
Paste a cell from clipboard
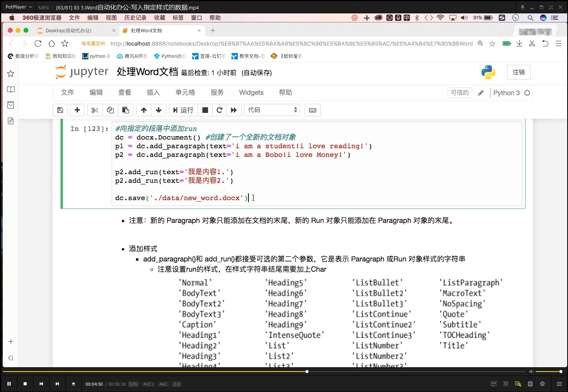[x=125, y=110]
